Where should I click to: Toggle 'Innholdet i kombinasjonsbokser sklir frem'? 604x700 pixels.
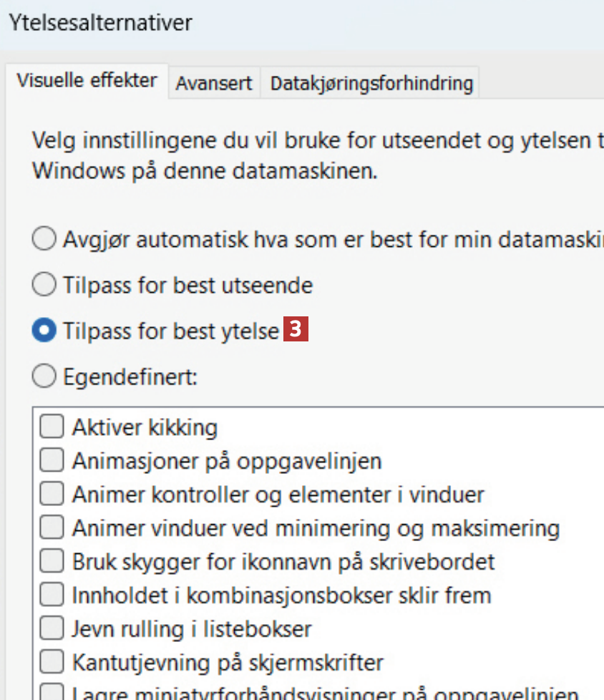(52, 595)
